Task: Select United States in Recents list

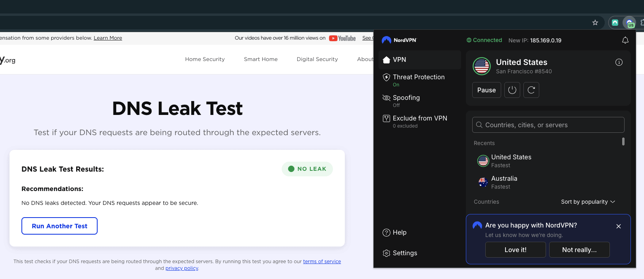Action: tap(548, 161)
